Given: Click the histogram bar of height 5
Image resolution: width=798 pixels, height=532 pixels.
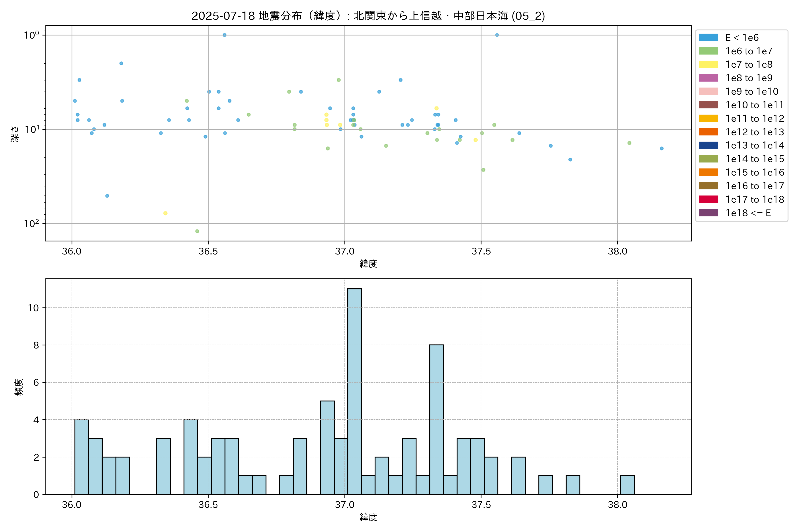Looking at the screenshot, I should pos(327,447).
